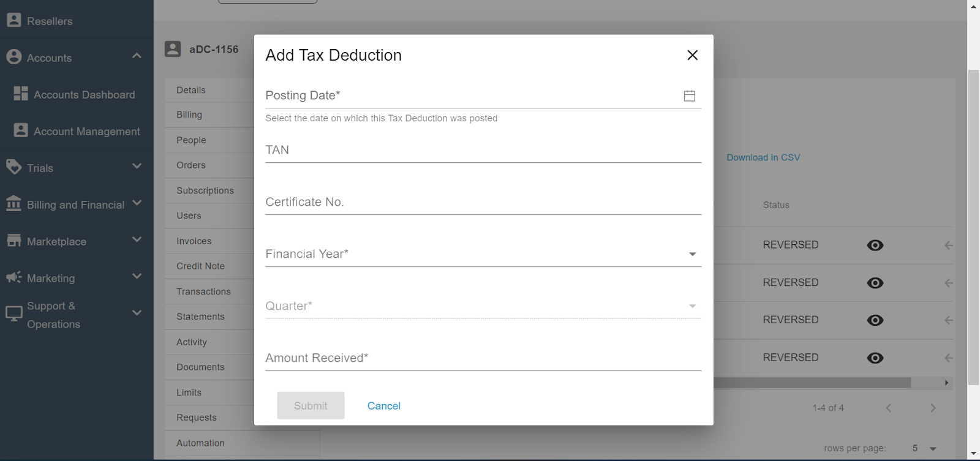The width and height of the screenshot is (980, 461).
Task: Click the Amount Received input field
Action: click(483, 358)
